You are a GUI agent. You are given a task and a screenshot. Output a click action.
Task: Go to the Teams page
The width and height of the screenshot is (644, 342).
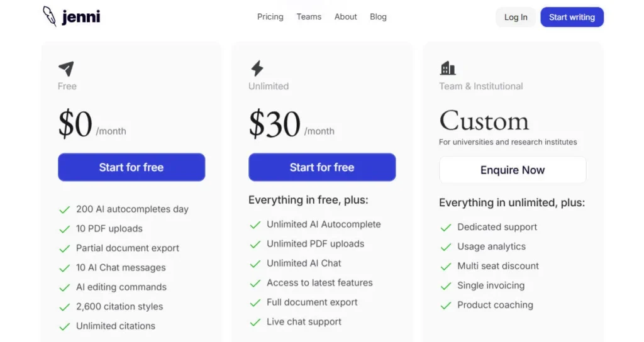pyautogui.click(x=309, y=17)
